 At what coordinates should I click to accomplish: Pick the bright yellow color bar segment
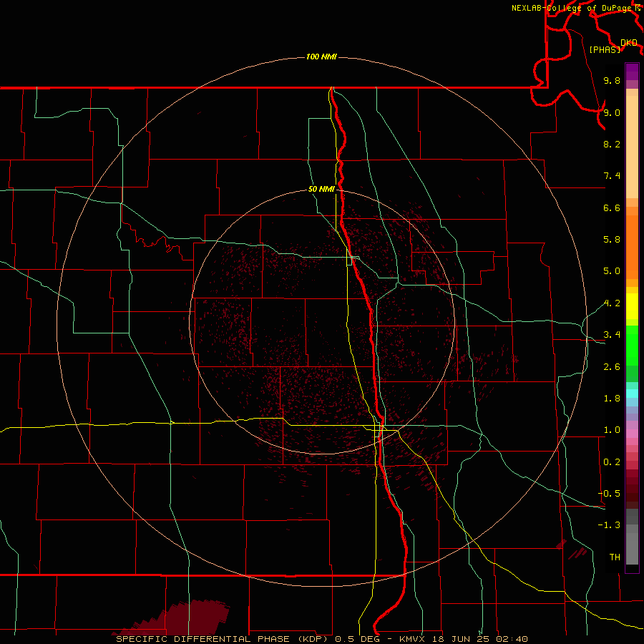(632, 306)
